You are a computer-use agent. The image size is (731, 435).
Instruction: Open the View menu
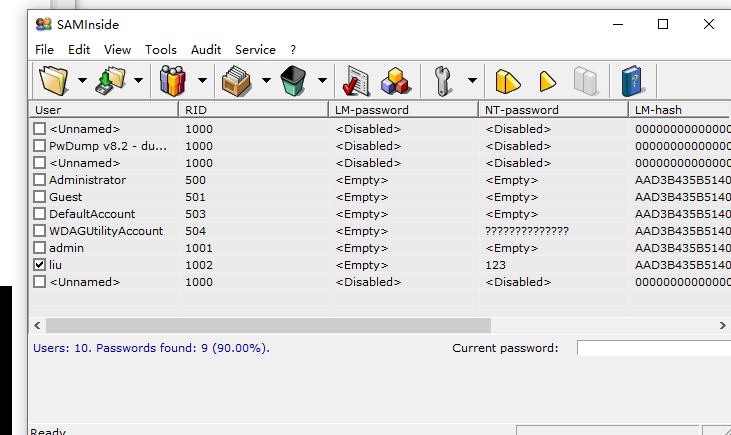(x=117, y=49)
